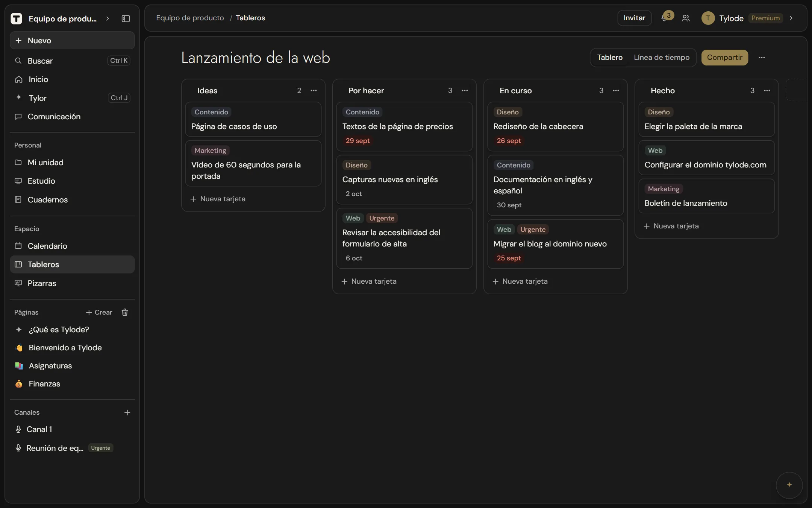
Task: Open En curso column options menu
Action: pyautogui.click(x=616, y=90)
